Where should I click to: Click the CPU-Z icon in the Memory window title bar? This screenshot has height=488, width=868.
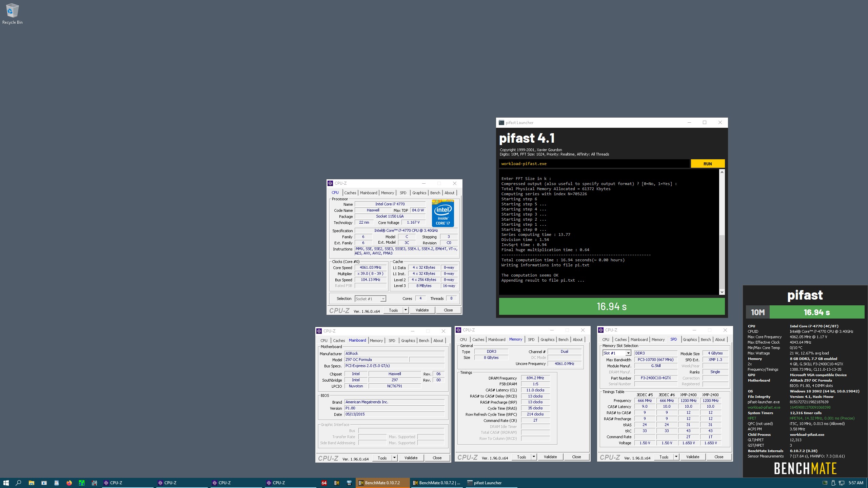click(458, 330)
